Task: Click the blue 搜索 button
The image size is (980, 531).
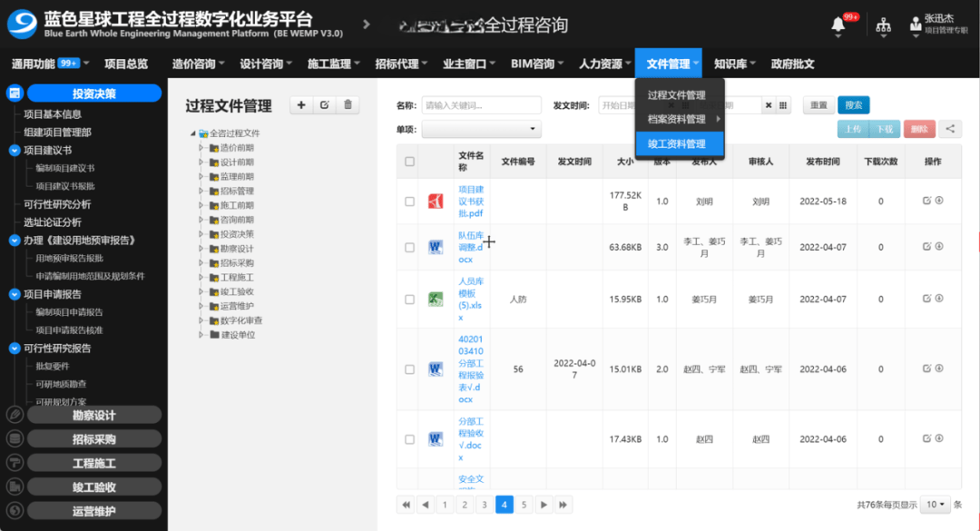Action: [853, 105]
